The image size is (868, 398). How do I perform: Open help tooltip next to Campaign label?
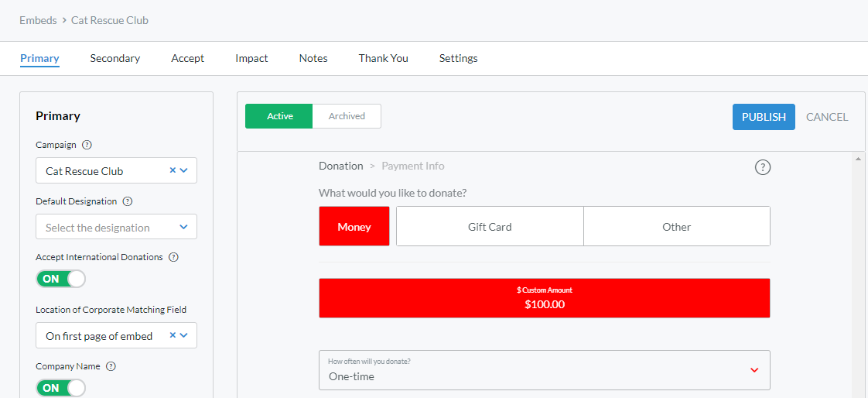point(87,145)
